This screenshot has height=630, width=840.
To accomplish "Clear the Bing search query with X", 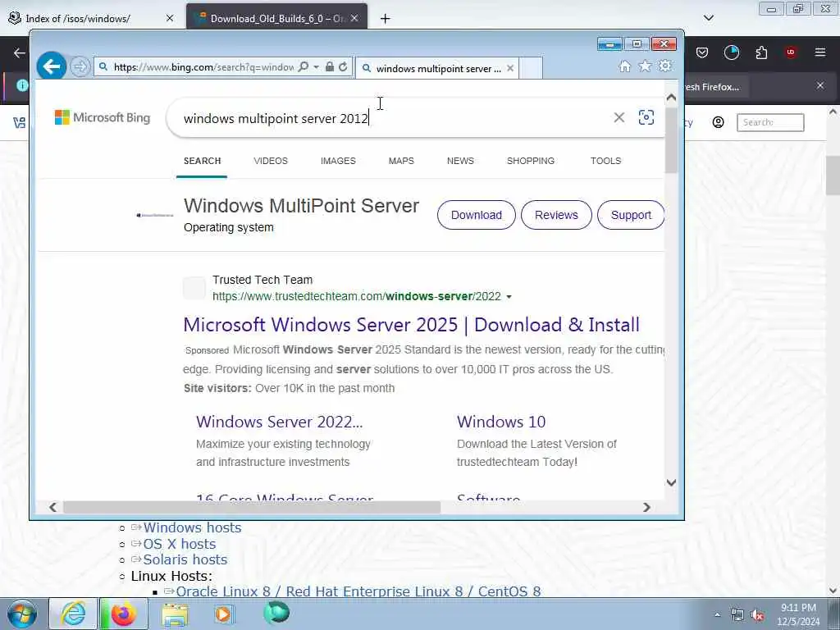I will (619, 117).
